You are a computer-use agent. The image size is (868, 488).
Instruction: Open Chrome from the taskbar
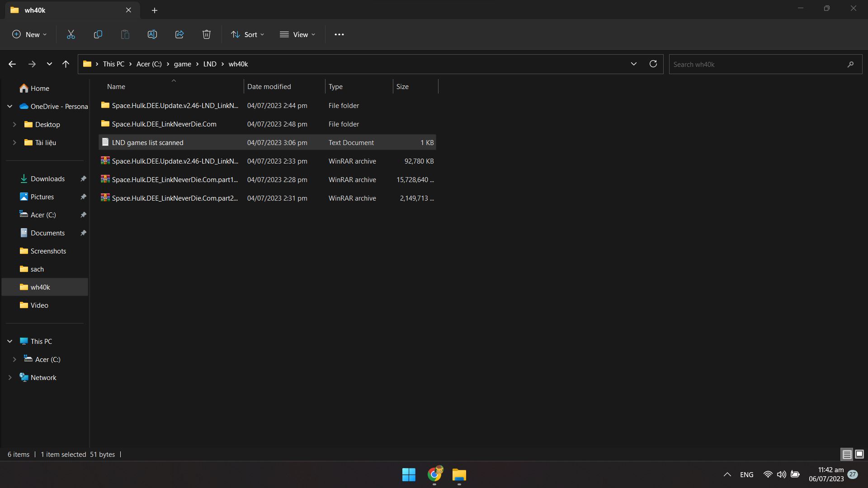click(x=434, y=474)
